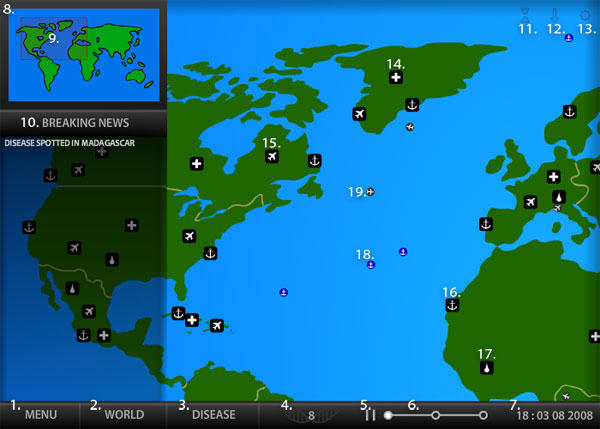Open the DISEASE tab
This screenshot has height=429, width=600.
(x=213, y=414)
